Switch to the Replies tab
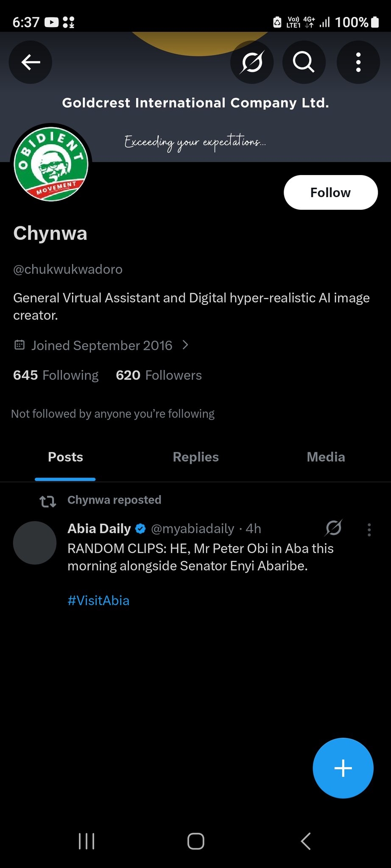Screen dimensions: 391x868 pos(195,457)
